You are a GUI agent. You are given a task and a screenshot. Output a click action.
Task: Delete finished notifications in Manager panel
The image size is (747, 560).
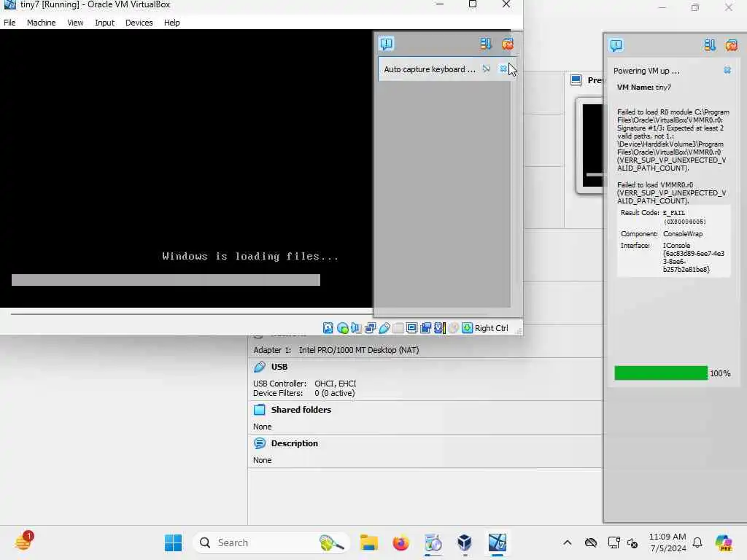tap(731, 45)
